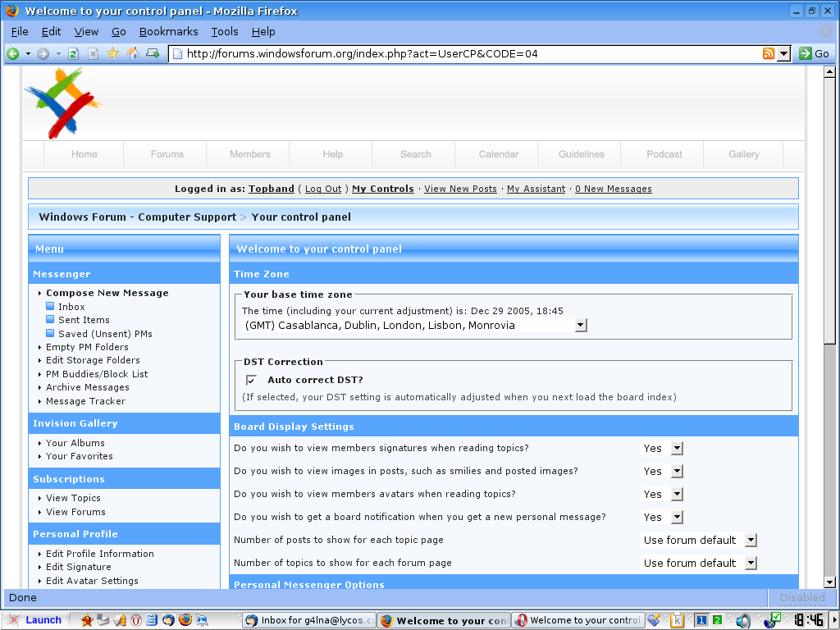Open the topics per forum page dropdown

click(x=699, y=564)
